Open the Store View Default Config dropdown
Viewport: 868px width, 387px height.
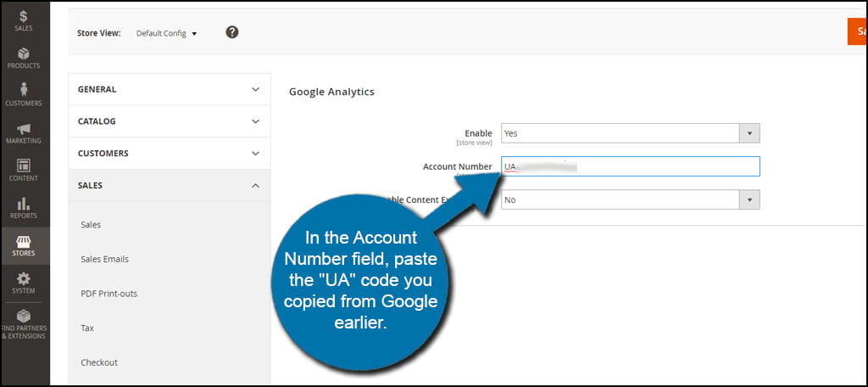tap(167, 33)
